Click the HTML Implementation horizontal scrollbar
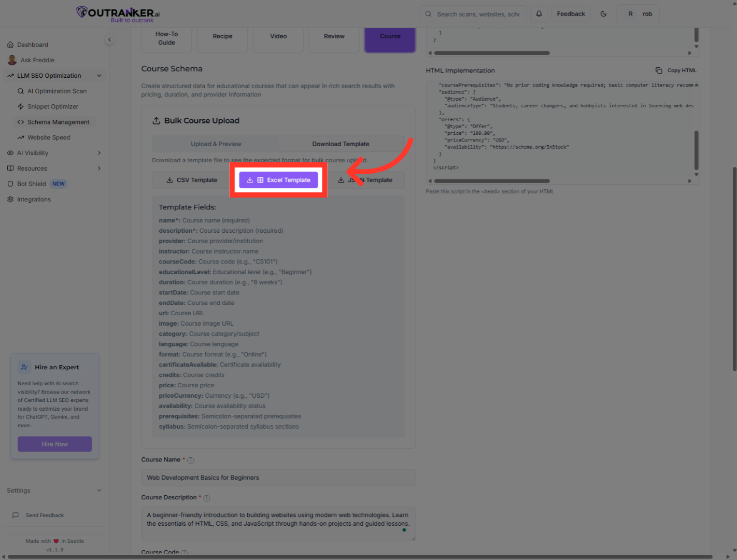This screenshot has width=737, height=560. (492, 181)
